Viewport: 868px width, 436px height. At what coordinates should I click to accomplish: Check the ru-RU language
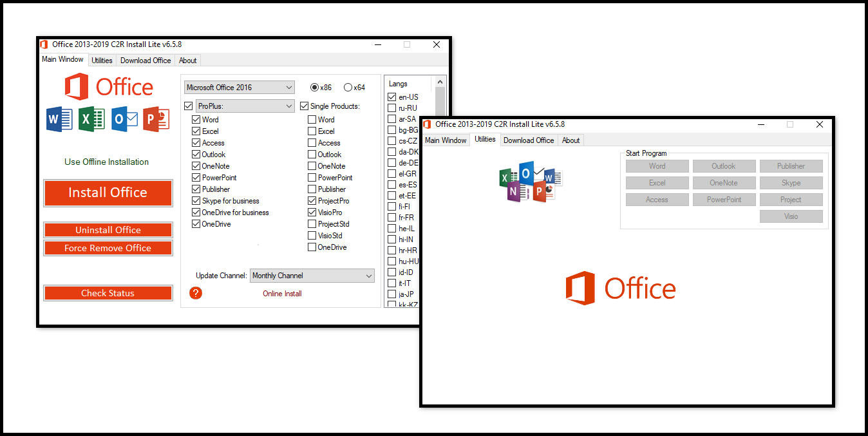pos(392,108)
